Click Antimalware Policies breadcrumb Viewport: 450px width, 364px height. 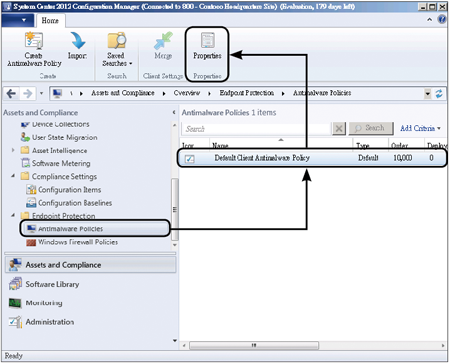point(322,93)
